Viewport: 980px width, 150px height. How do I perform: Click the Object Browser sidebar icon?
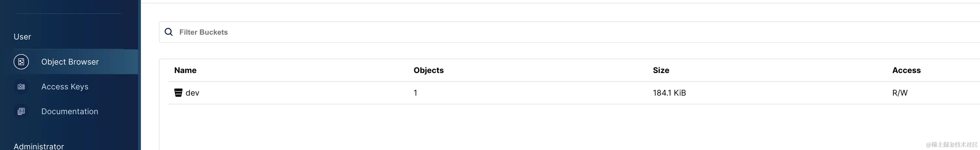click(x=21, y=62)
